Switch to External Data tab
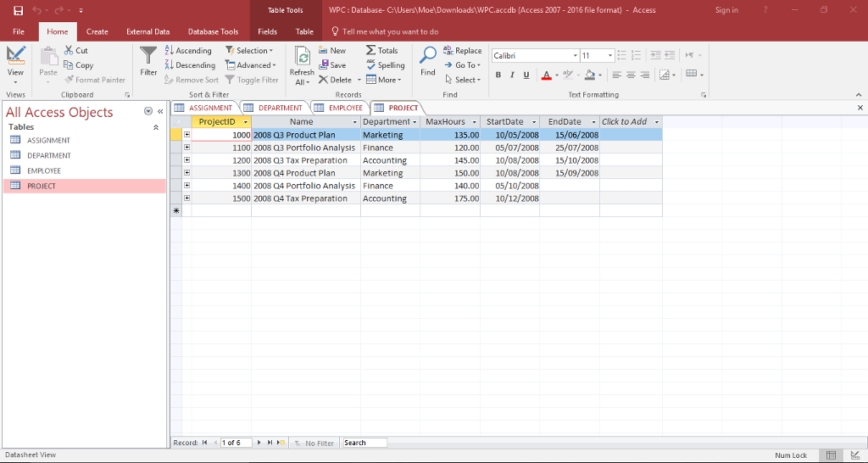 (147, 31)
